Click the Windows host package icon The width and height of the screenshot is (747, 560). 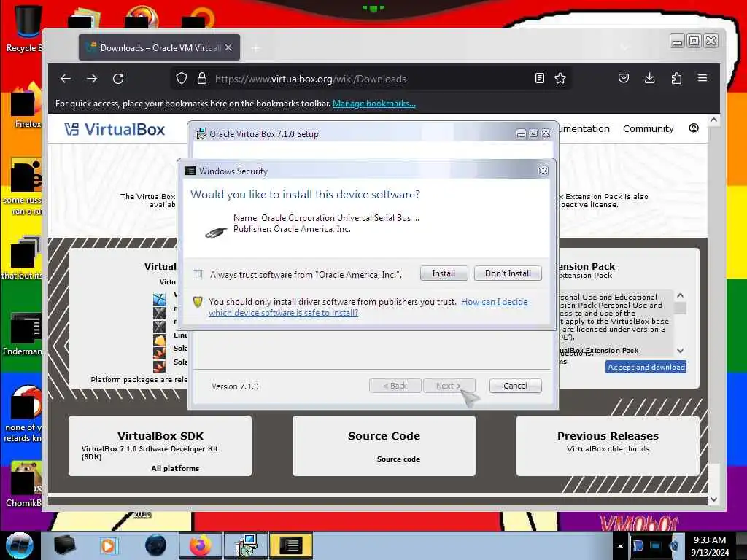click(x=160, y=299)
